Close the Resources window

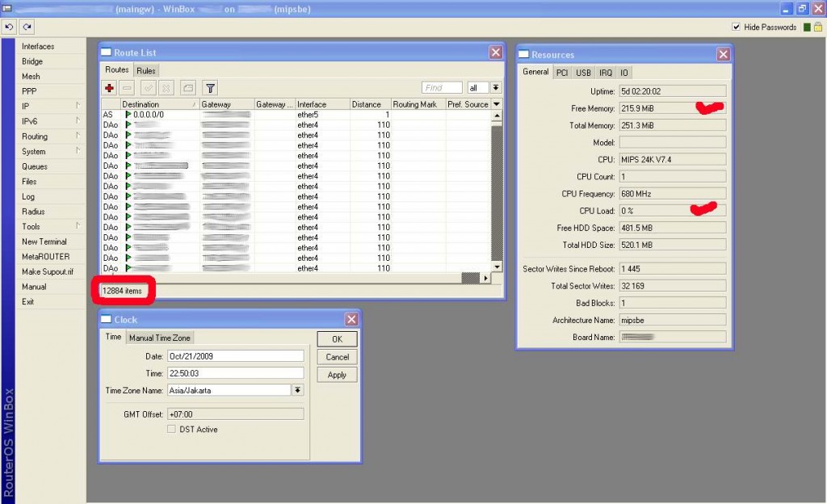[x=723, y=54]
